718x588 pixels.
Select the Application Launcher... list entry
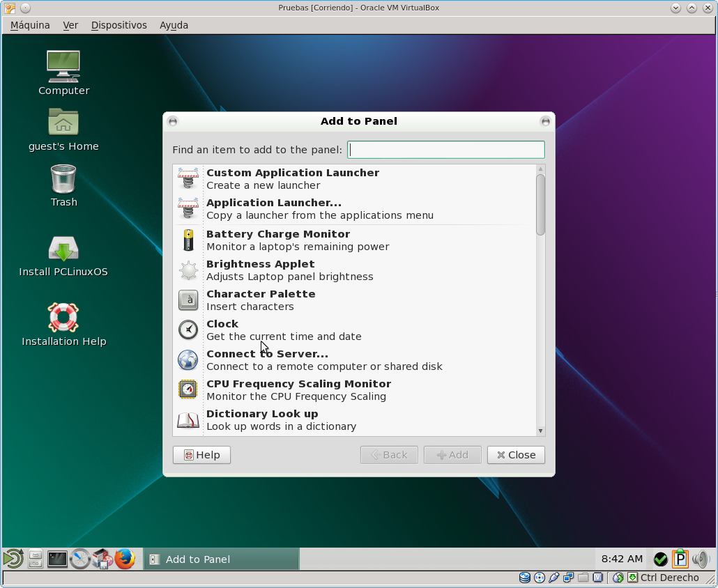[x=320, y=209]
